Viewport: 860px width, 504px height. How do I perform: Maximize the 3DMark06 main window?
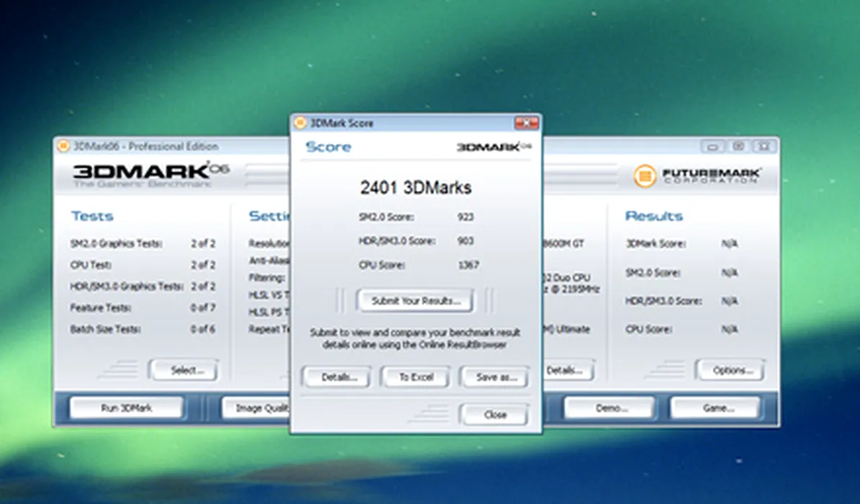(x=738, y=146)
